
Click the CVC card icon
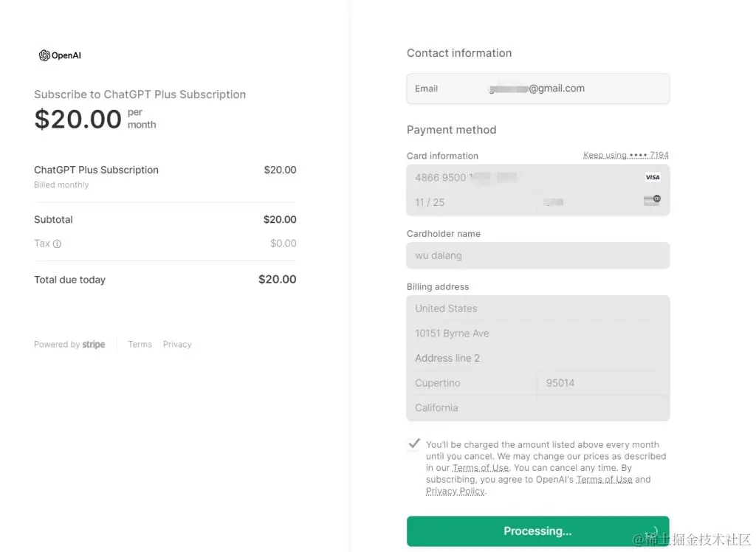(652, 200)
